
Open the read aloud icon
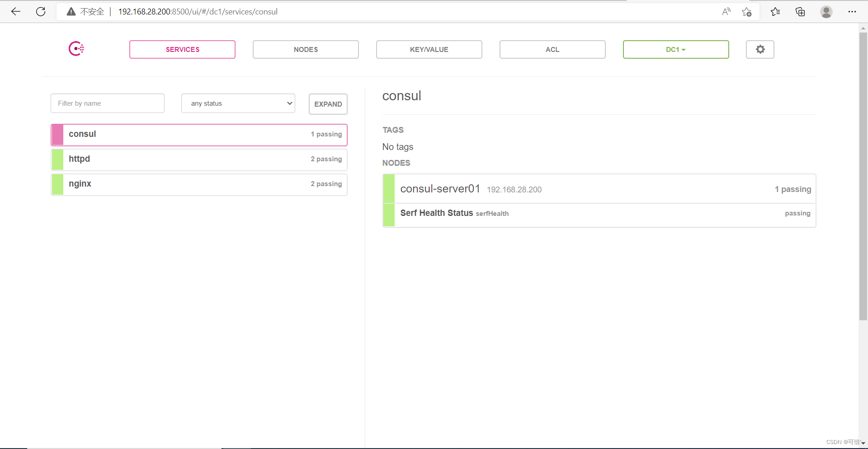click(726, 12)
